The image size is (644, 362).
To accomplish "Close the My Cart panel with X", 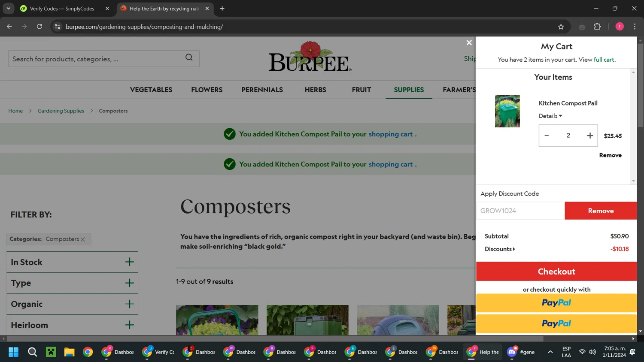I will [x=469, y=42].
